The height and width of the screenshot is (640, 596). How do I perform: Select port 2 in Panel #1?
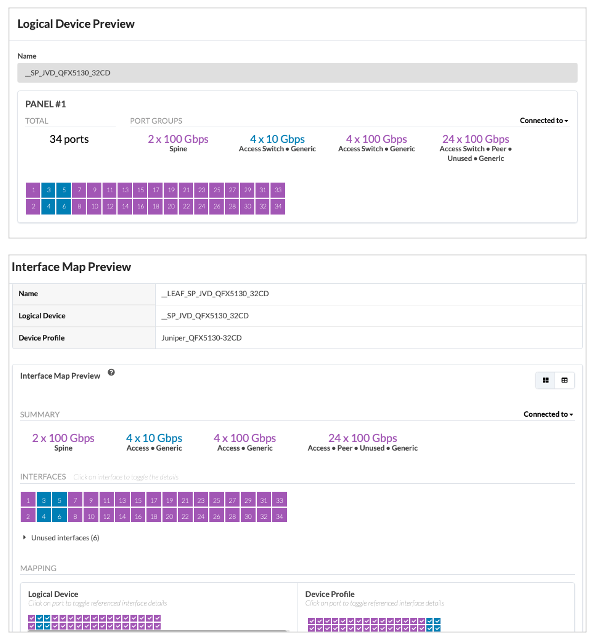click(33, 207)
